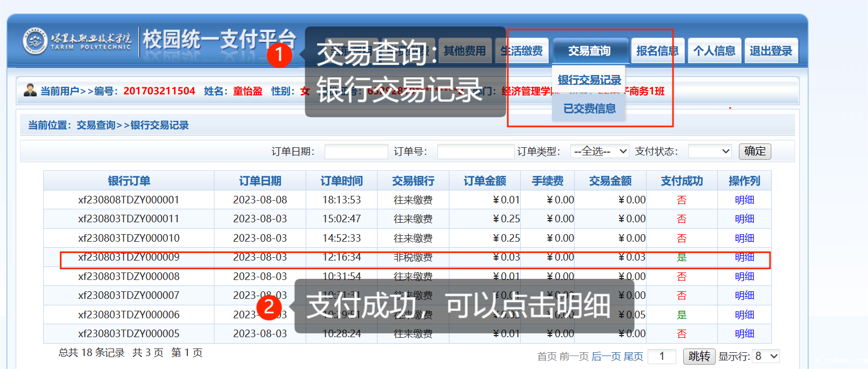The height and width of the screenshot is (369, 868).
Task: Click the breadcrumb 交易查询>>银行交易记录
Action: tap(133, 125)
